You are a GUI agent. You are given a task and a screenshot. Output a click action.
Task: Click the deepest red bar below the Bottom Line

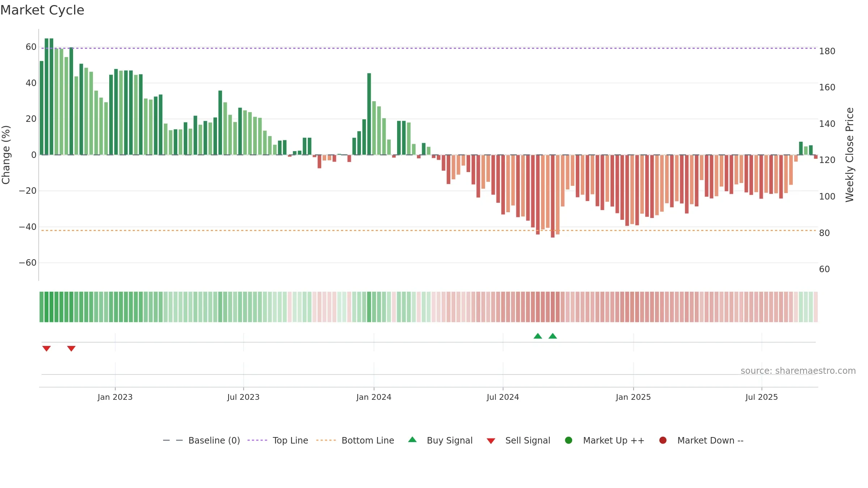(x=553, y=196)
